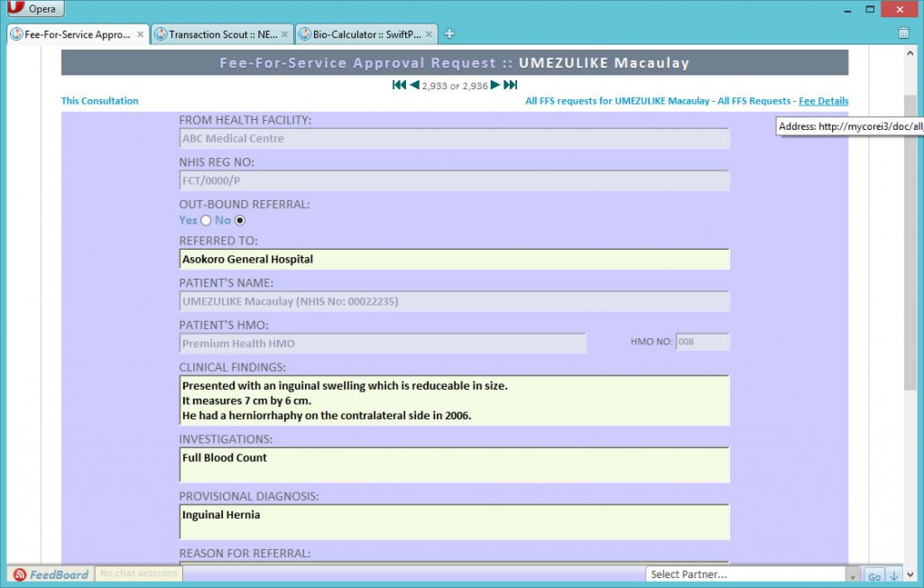Go to the previous approval request
The image size is (924, 588).
414,86
